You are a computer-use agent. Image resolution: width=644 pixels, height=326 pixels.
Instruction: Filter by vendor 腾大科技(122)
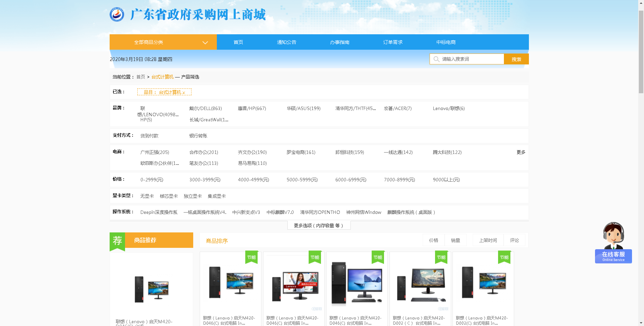[x=447, y=152]
